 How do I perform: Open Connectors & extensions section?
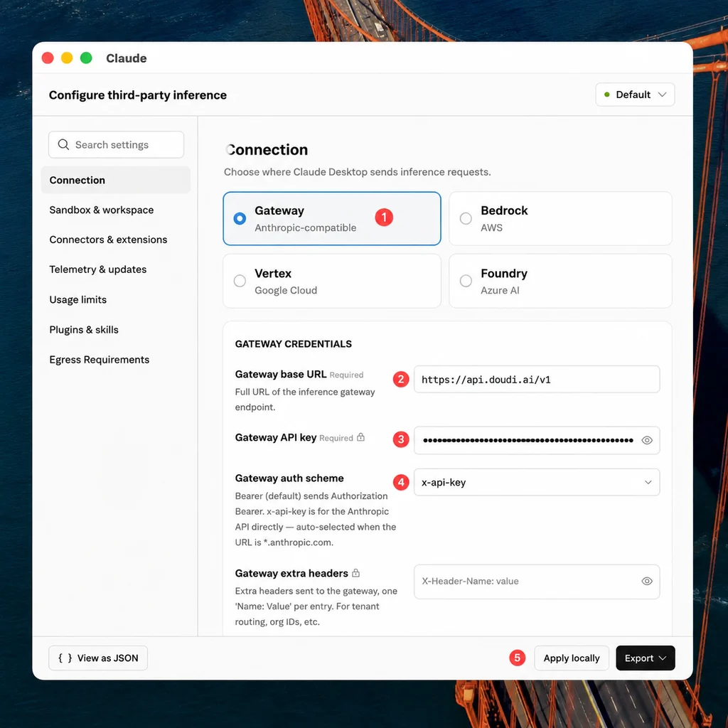tap(108, 240)
